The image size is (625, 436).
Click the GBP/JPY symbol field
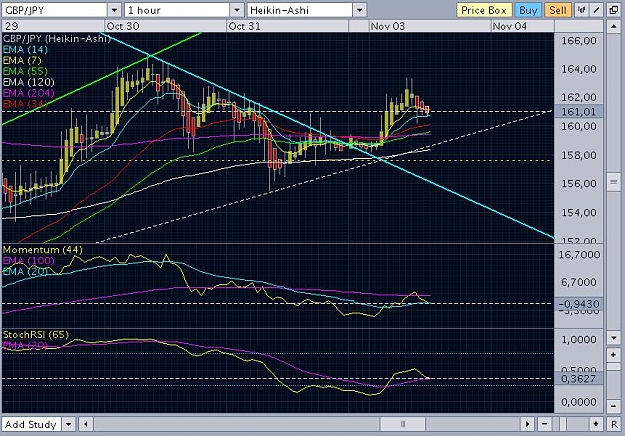pyautogui.click(x=55, y=10)
